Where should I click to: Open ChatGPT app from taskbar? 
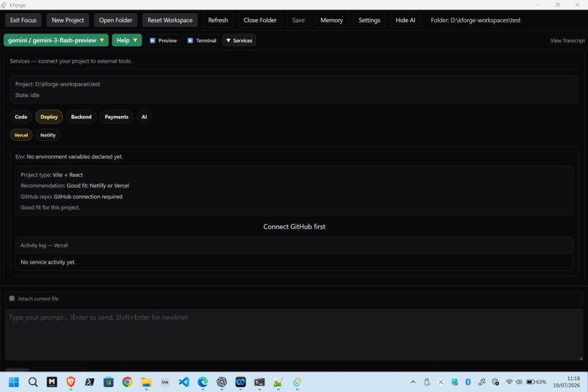click(222, 382)
